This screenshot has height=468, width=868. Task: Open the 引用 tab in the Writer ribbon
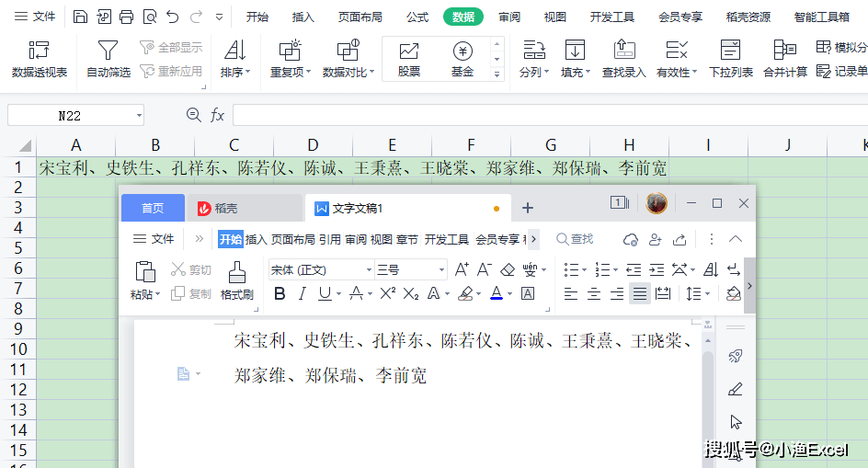tap(329, 239)
